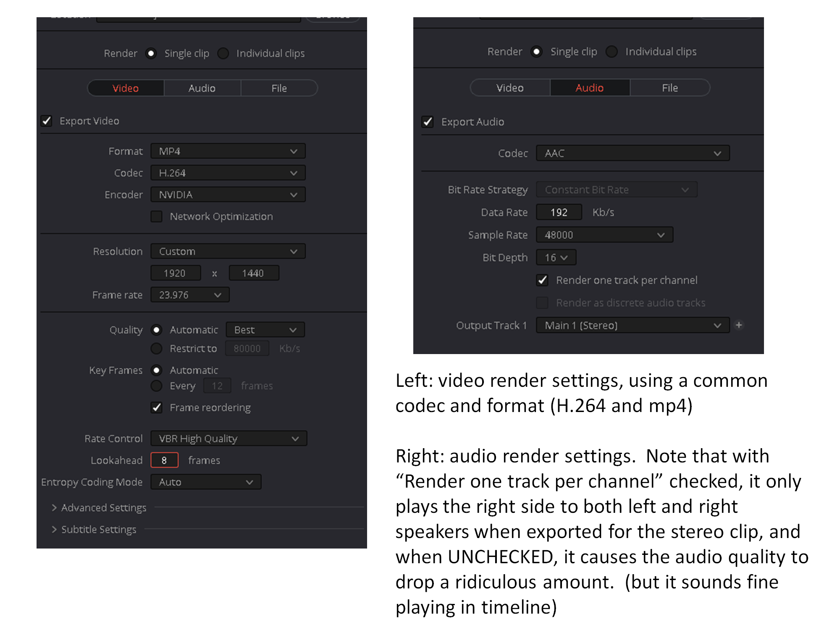
Task: Open the Sample Rate 48000 dropdown
Action: 605,235
